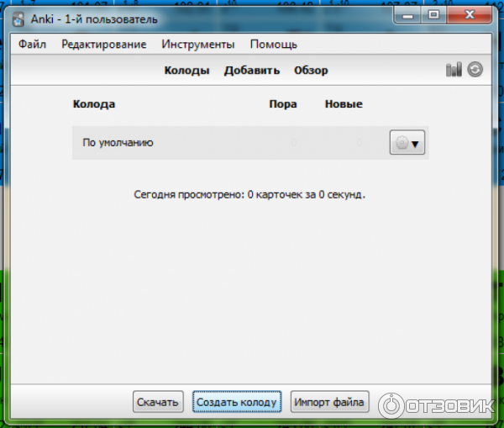Screen dimensions: 504x428
Task: Click the Добавить link to add cards
Action: 251,71
